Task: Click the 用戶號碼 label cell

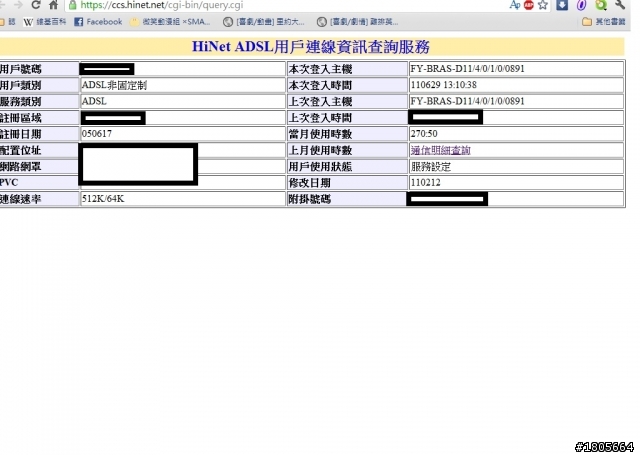Action: (x=39, y=69)
